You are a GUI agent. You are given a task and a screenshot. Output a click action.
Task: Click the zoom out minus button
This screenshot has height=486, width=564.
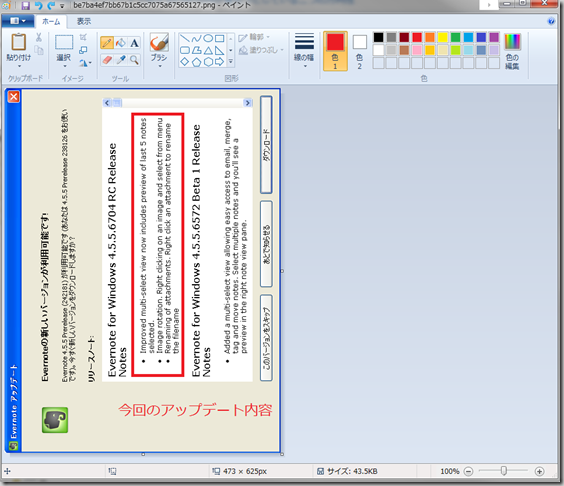coord(468,471)
